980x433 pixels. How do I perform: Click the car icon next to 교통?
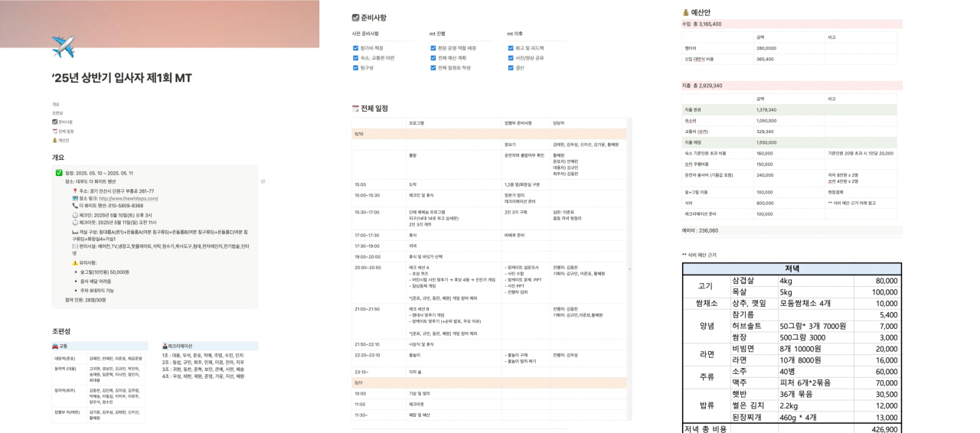click(x=56, y=346)
